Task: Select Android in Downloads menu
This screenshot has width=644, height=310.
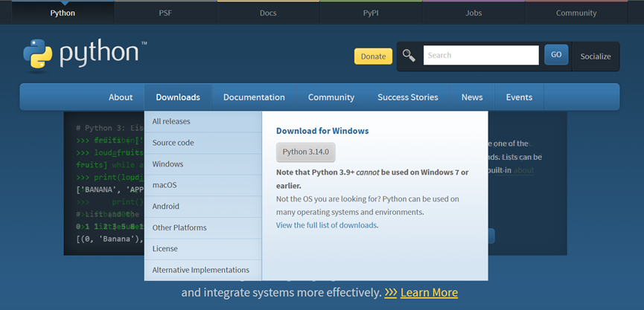Action: [203, 206]
